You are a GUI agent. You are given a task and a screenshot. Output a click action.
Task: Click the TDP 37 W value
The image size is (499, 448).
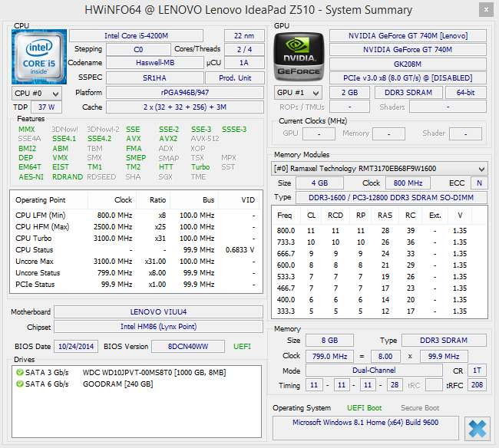[x=47, y=107]
